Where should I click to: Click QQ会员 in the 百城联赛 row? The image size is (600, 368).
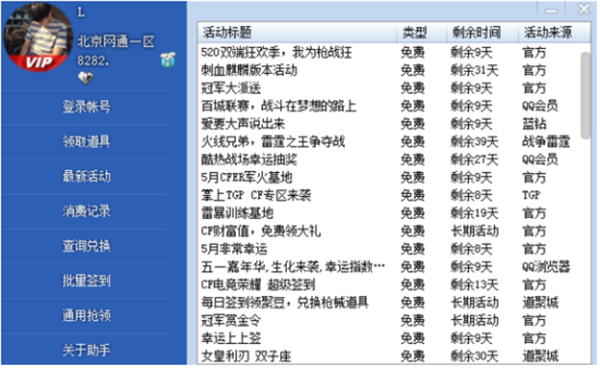[x=540, y=106]
